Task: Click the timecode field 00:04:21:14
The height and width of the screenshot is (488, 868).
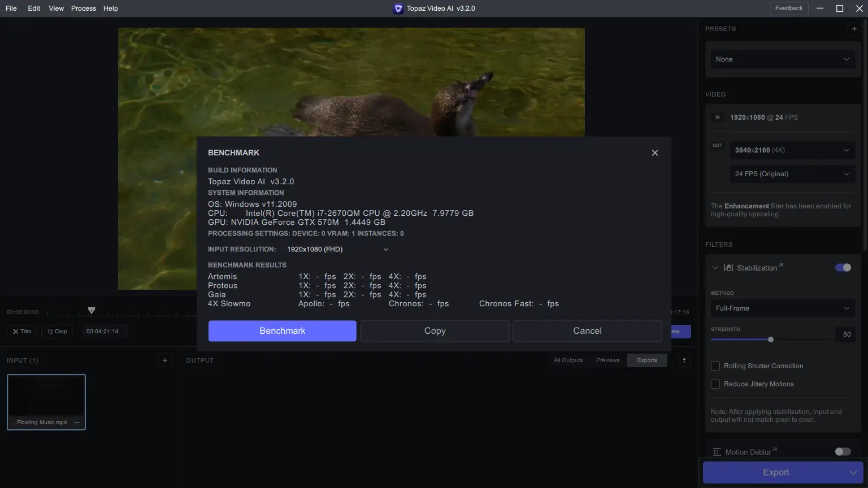Action: [105, 332]
